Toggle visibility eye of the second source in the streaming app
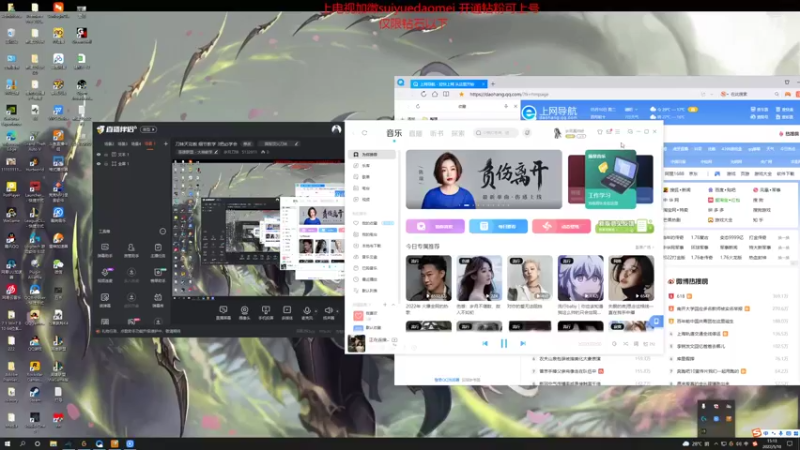 tap(98, 164)
